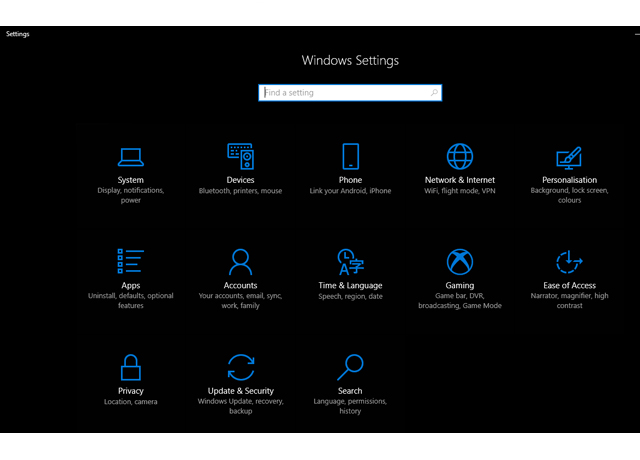Click the Devices label
The image size is (640, 460).
240,180
